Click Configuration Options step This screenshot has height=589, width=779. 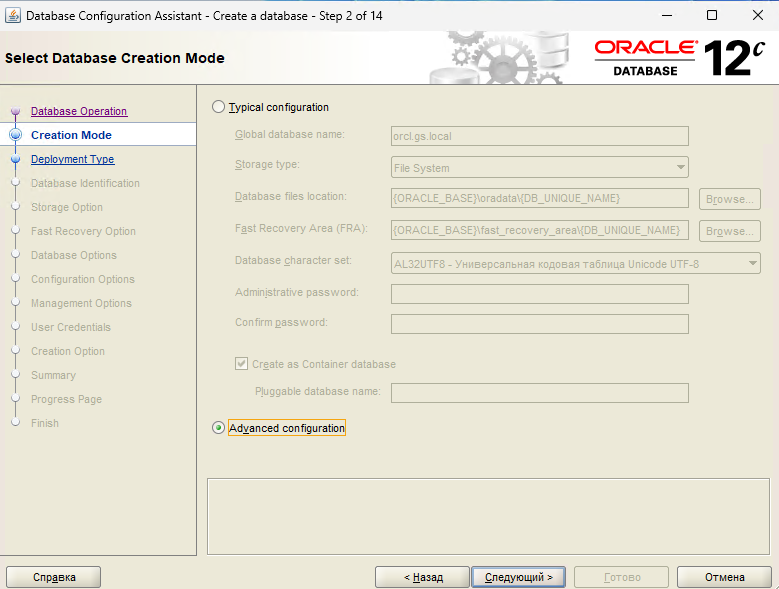click(82, 279)
